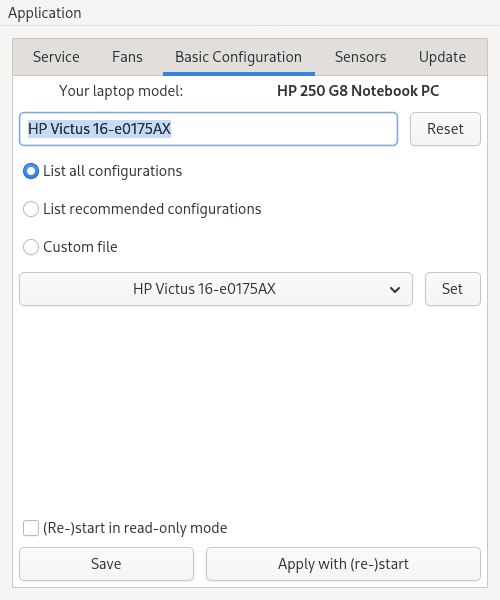Image resolution: width=500 pixels, height=600 pixels.
Task: Click the chevron arrow of configuration combo box
Action: (395, 290)
